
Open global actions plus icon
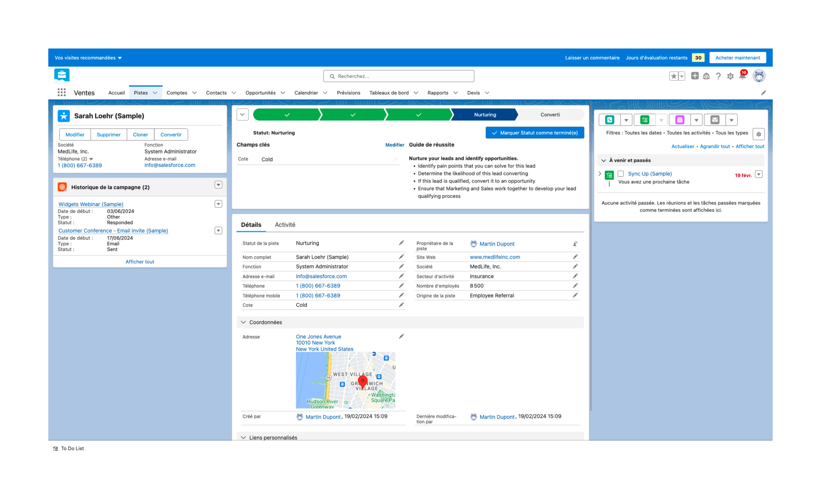coord(695,76)
